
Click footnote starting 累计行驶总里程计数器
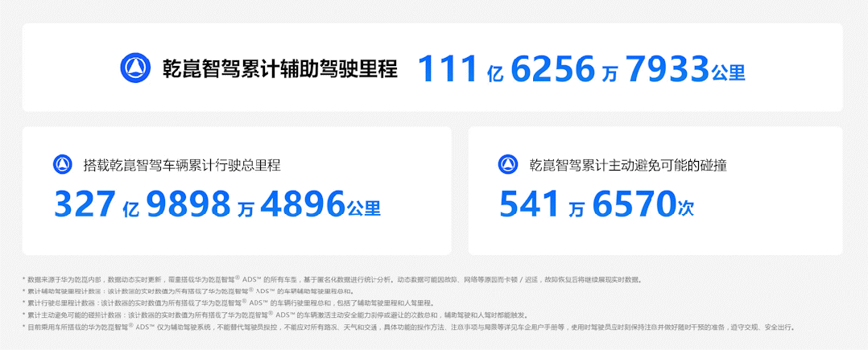click(x=229, y=303)
